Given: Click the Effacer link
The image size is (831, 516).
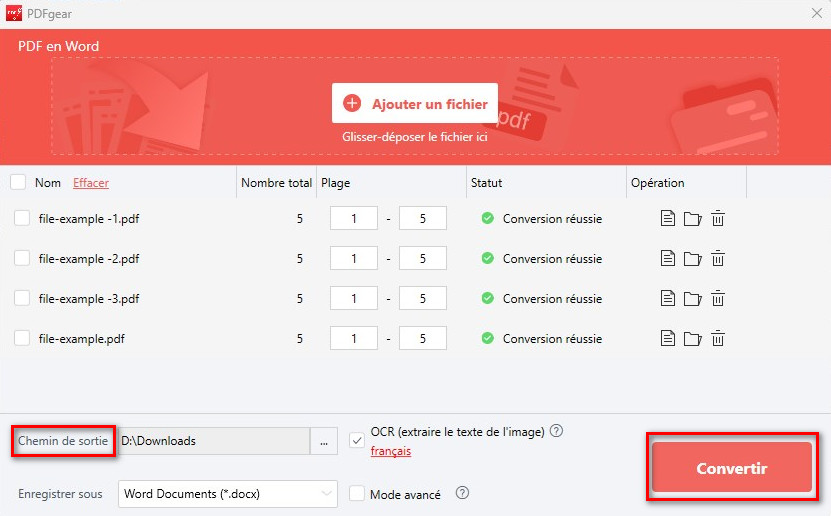Looking at the screenshot, I should coord(91,183).
